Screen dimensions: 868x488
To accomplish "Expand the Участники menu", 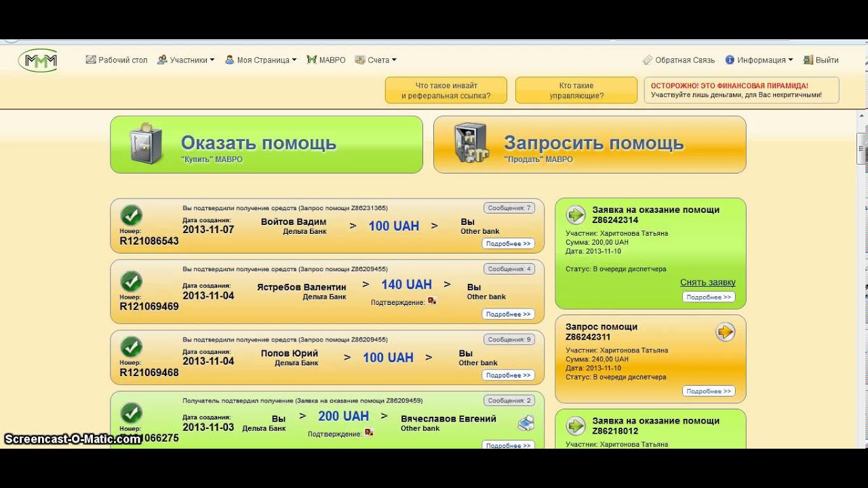I will pyautogui.click(x=185, y=60).
